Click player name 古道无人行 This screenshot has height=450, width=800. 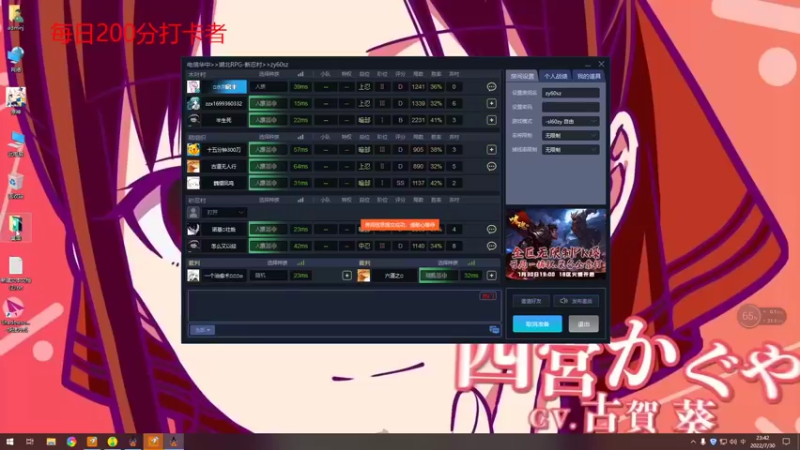(223, 166)
